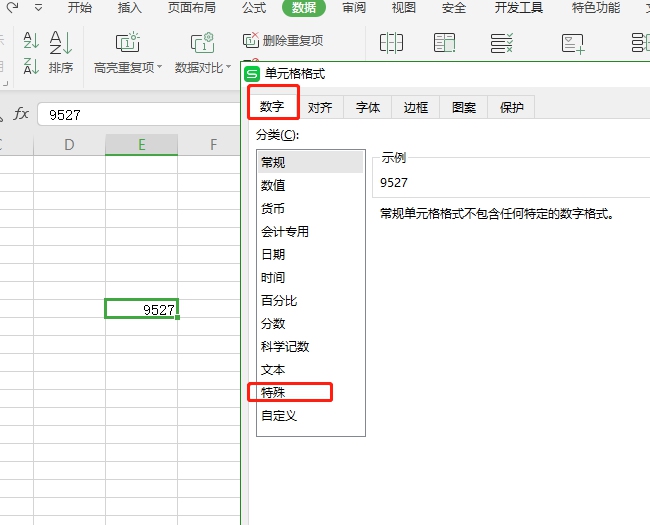Switch to the 边框 tab

coord(416,107)
